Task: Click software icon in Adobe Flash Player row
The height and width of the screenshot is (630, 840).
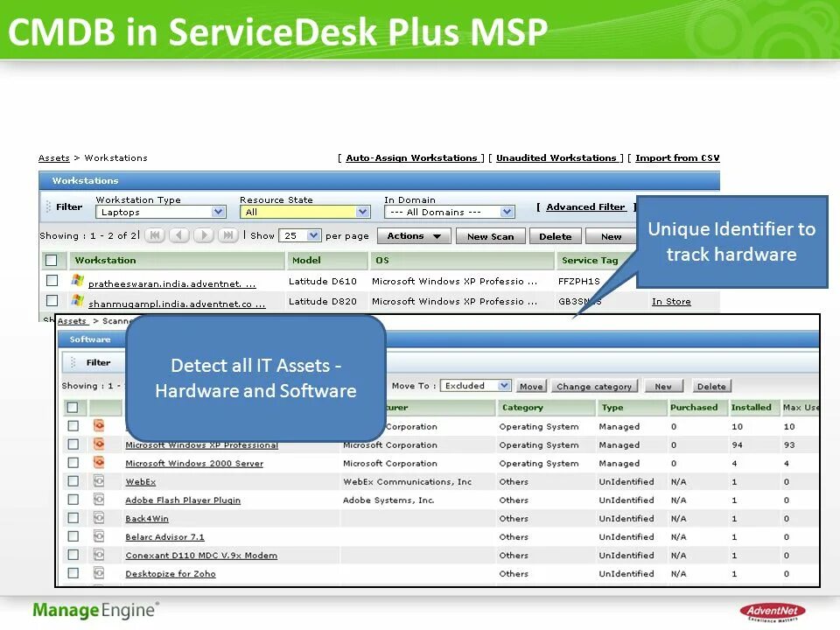Action: pyautogui.click(x=99, y=500)
